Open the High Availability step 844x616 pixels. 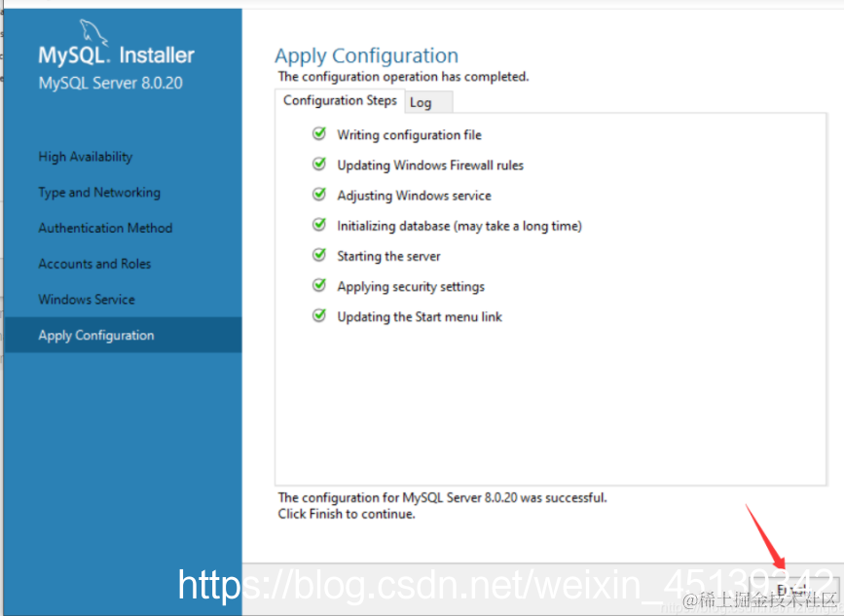pos(85,157)
